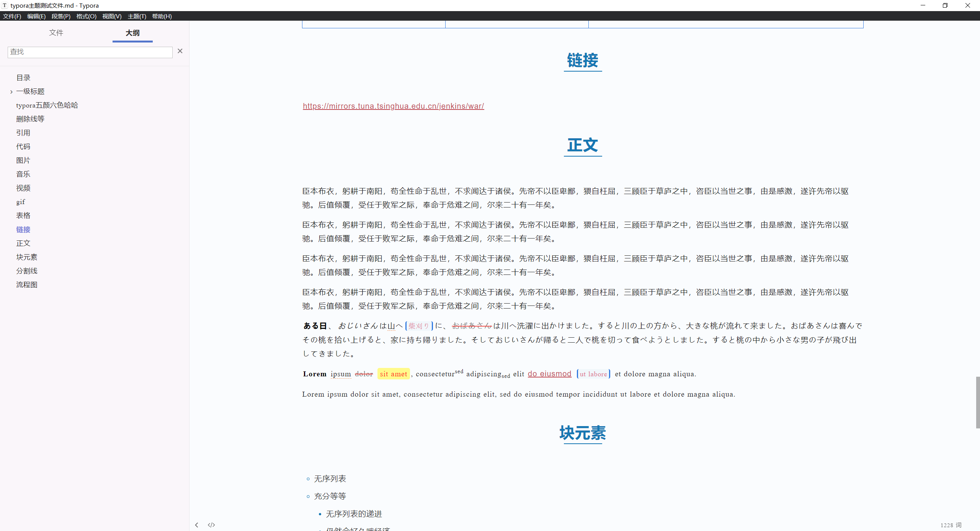Jump to 删除线等 in outline
This screenshot has width=980, height=531.
click(x=30, y=119)
